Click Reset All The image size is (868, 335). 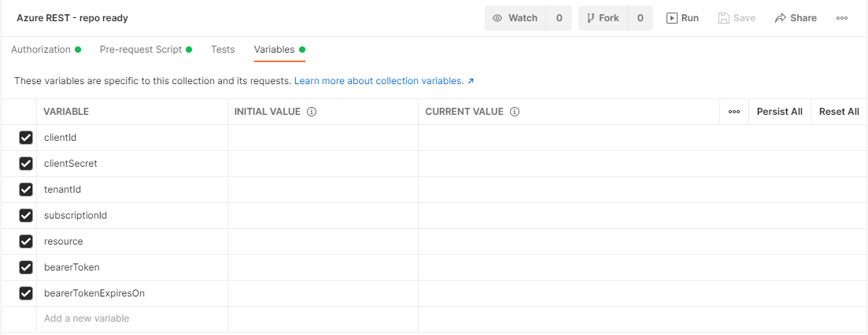(x=839, y=112)
